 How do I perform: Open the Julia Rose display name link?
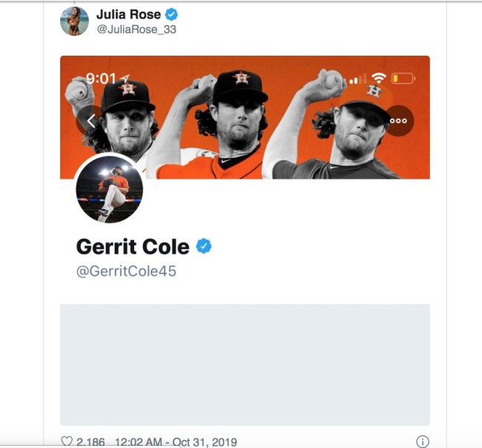pyautogui.click(x=128, y=14)
